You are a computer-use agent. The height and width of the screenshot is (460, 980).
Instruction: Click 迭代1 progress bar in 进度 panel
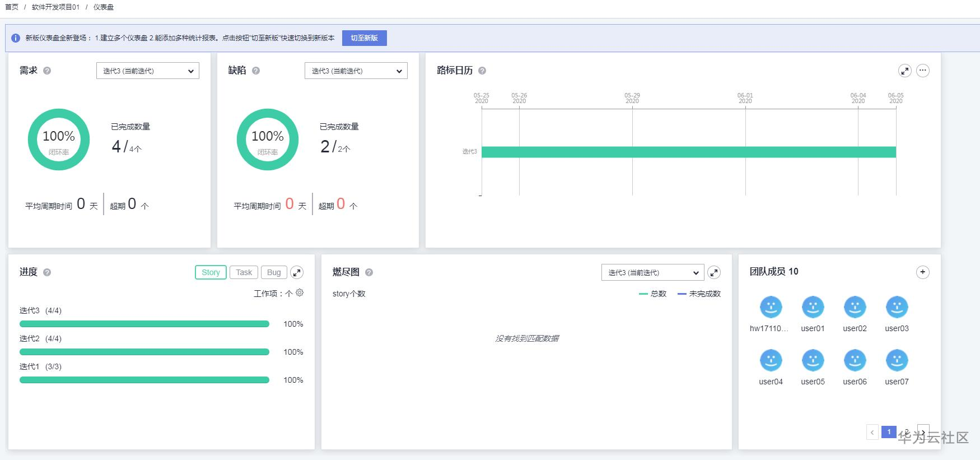click(144, 380)
